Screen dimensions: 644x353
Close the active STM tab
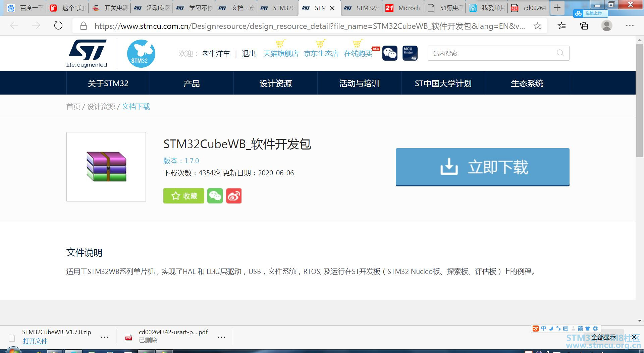click(332, 8)
